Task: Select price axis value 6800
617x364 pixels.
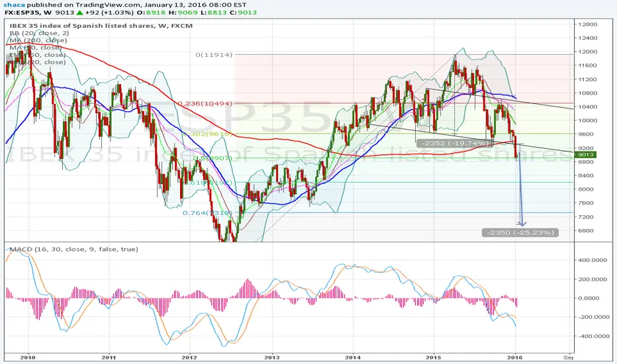Action: point(586,231)
